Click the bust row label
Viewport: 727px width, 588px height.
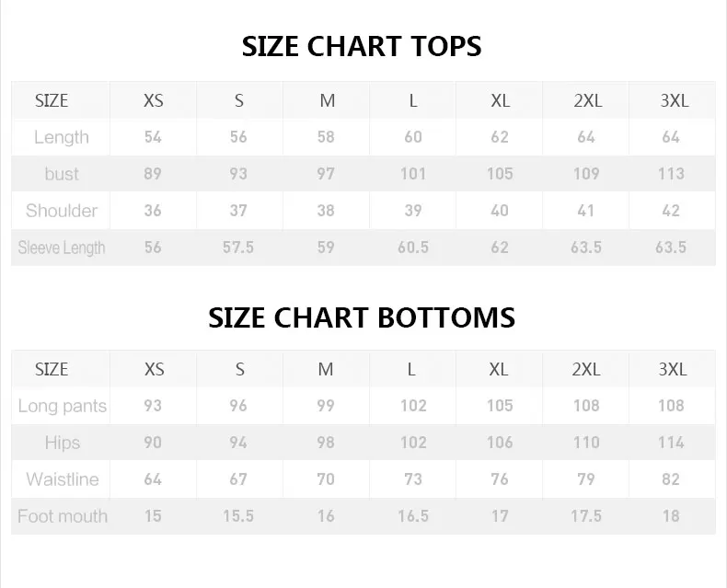tap(62, 174)
